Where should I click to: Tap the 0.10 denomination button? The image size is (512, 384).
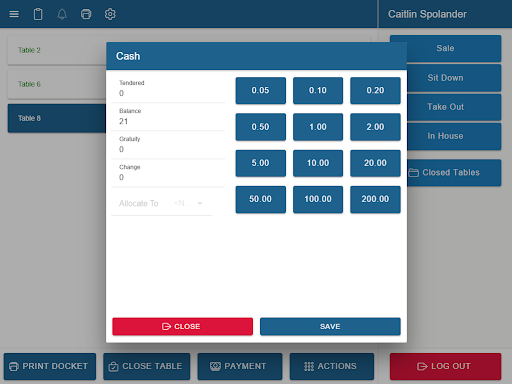318,90
